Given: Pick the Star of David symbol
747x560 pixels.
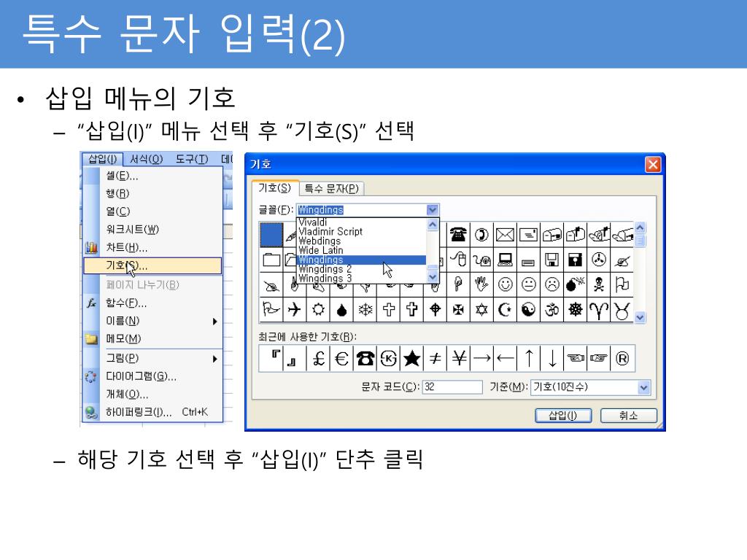Looking at the screenshot, I should point(481,310).
